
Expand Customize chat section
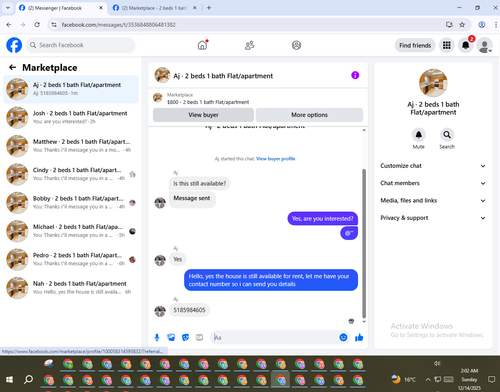433,166
